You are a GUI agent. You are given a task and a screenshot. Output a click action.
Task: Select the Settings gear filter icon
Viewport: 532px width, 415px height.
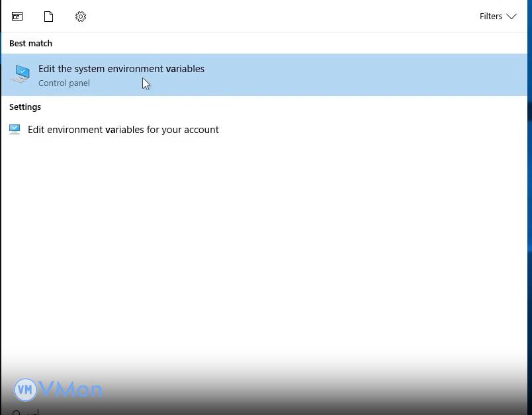[81, 17]
